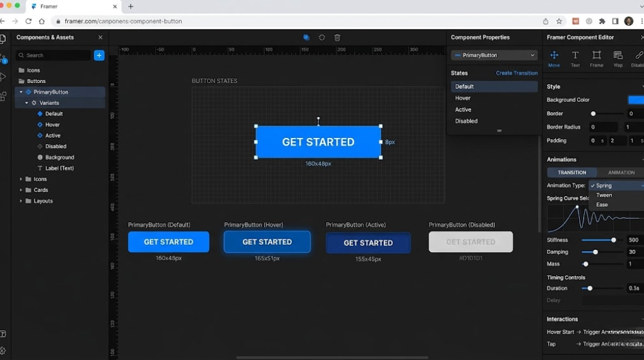Select the Text tool
Viewport: 644px width, 360px height.
pyautogui.click(x=575, y=59)
